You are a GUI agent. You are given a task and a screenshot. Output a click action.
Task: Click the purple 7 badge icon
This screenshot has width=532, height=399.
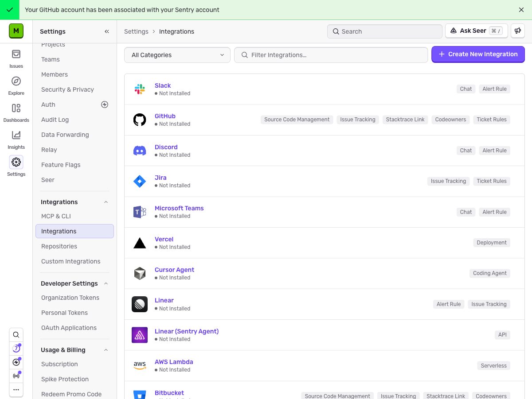coord(16,349)
